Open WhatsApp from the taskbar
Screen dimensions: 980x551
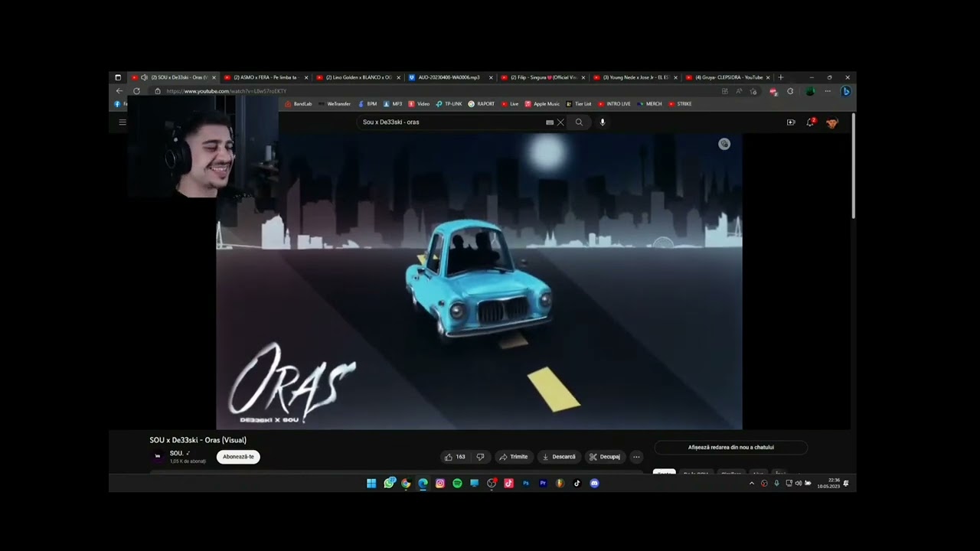(x=389, y=483)
